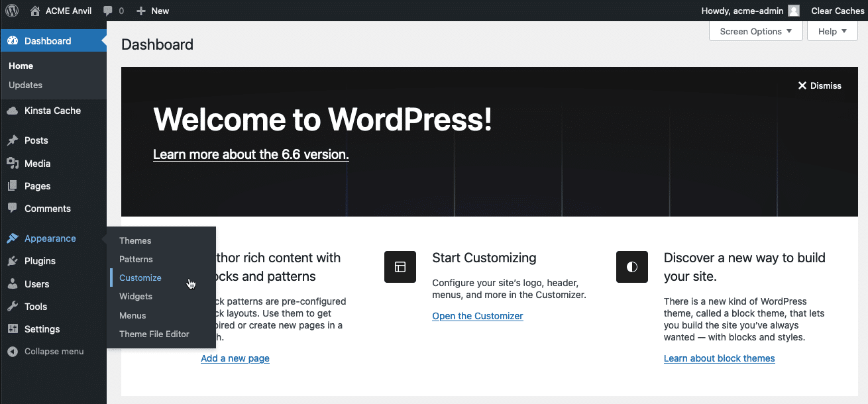Expand the Help dropdown
The width and height of the screenshot is (868, 404).
tap(832, 31)
